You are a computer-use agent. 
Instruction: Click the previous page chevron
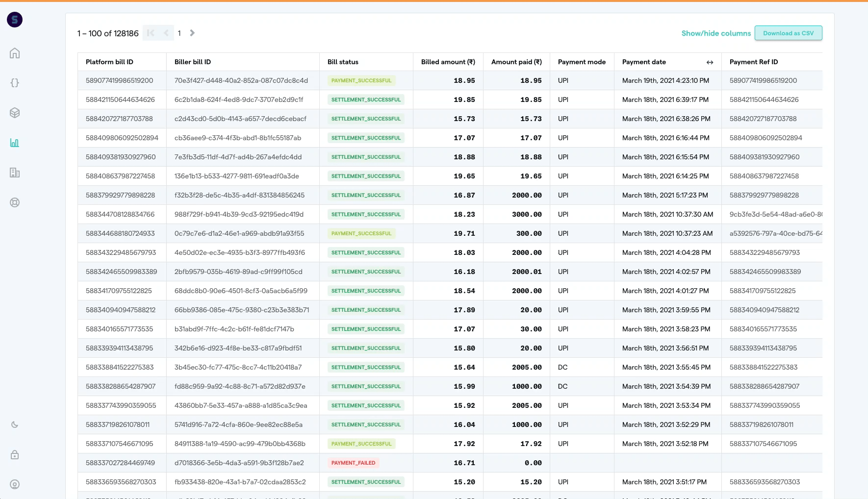click(x=166, y=33)
